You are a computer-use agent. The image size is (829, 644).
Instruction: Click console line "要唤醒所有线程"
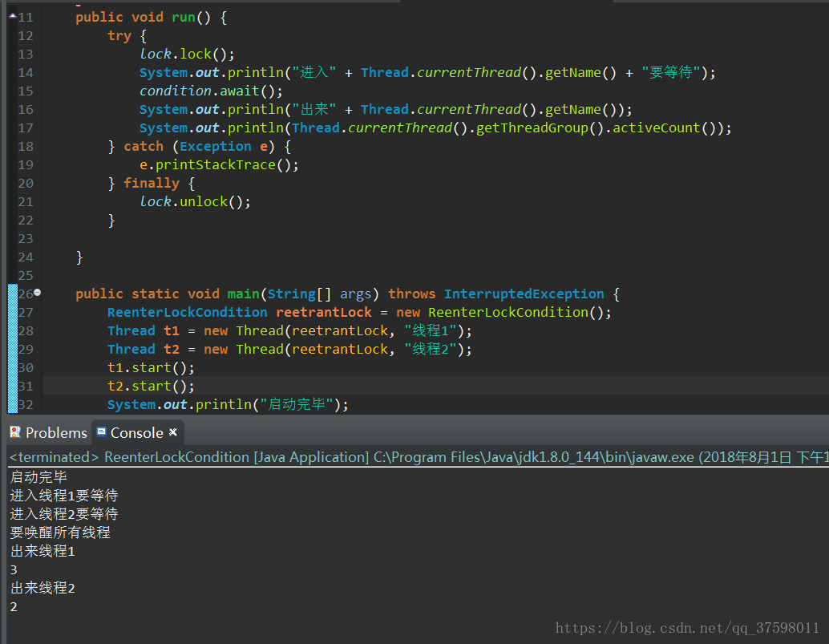coord(60,533)
